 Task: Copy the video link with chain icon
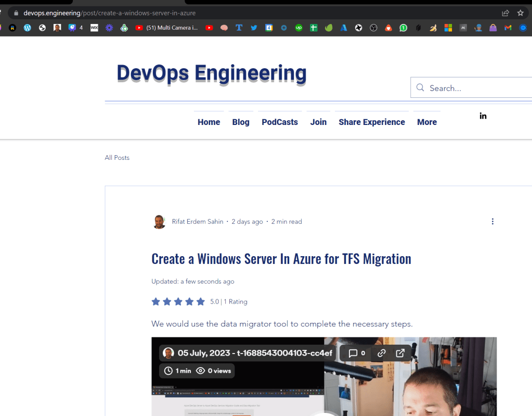coord(381,353)
